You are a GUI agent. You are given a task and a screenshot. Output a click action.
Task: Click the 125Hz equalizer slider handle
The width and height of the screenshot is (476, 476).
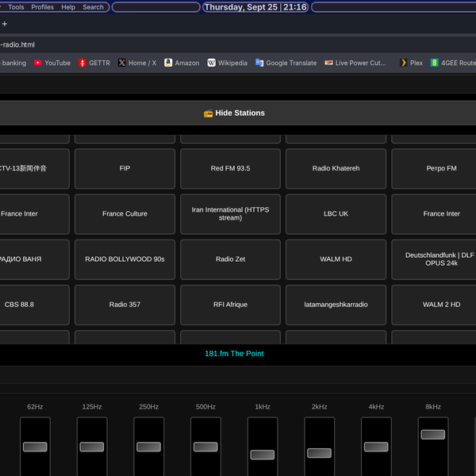click(92, 447)
